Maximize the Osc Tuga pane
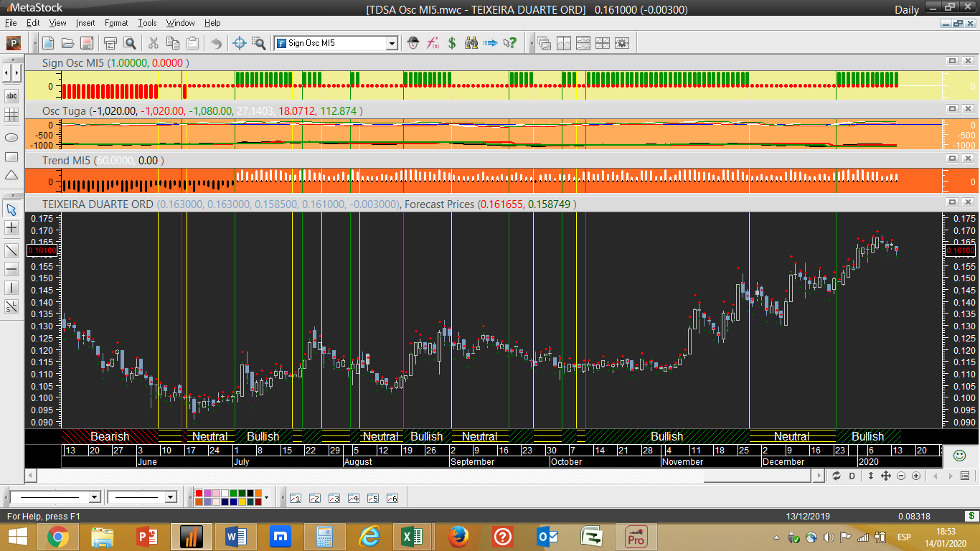This screenshot has height=551, width=980. 952,110
